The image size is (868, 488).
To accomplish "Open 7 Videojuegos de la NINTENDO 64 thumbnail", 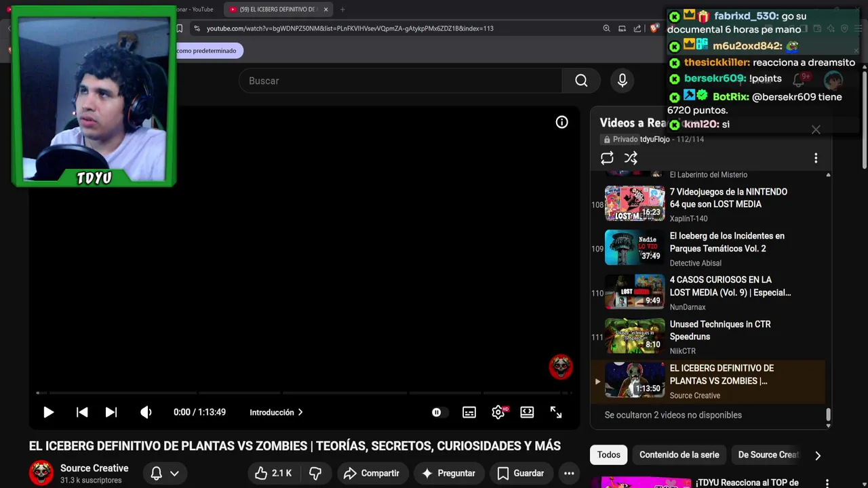I will [635, 203].
